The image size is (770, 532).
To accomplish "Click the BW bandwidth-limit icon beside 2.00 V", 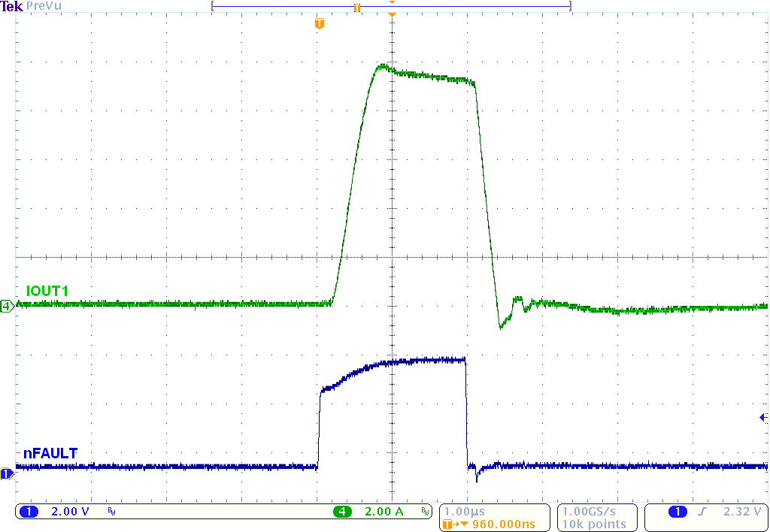I will coord(110,512).
